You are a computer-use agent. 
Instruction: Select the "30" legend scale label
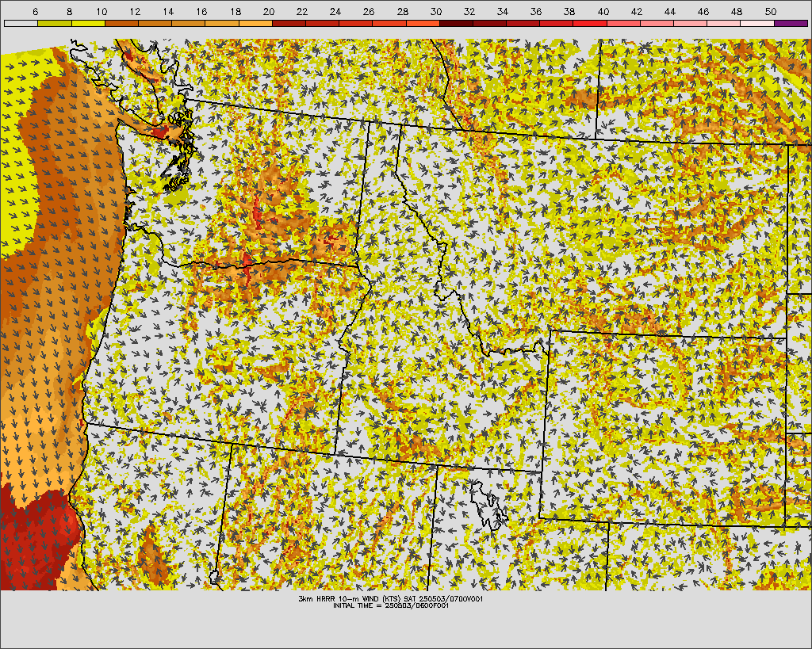[x=436, y=11]
